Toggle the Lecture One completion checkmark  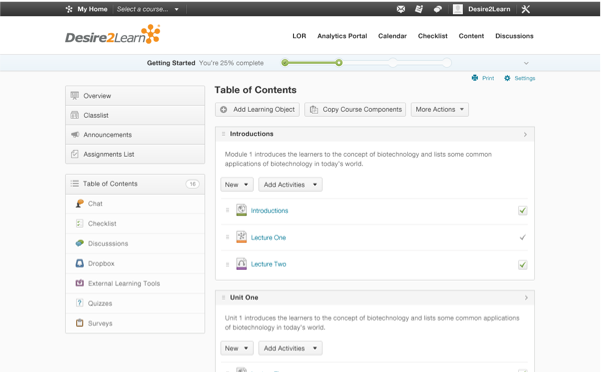[x=523, y=237]
